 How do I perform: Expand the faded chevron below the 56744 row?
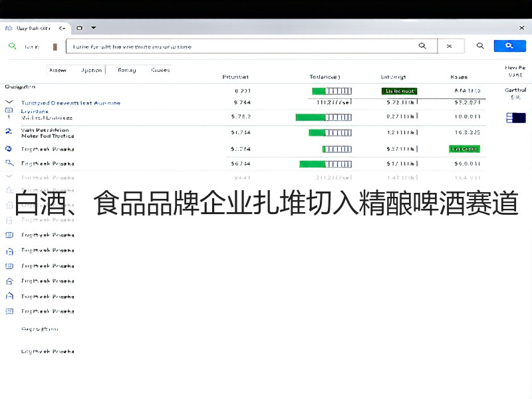(x=9, y=176)
